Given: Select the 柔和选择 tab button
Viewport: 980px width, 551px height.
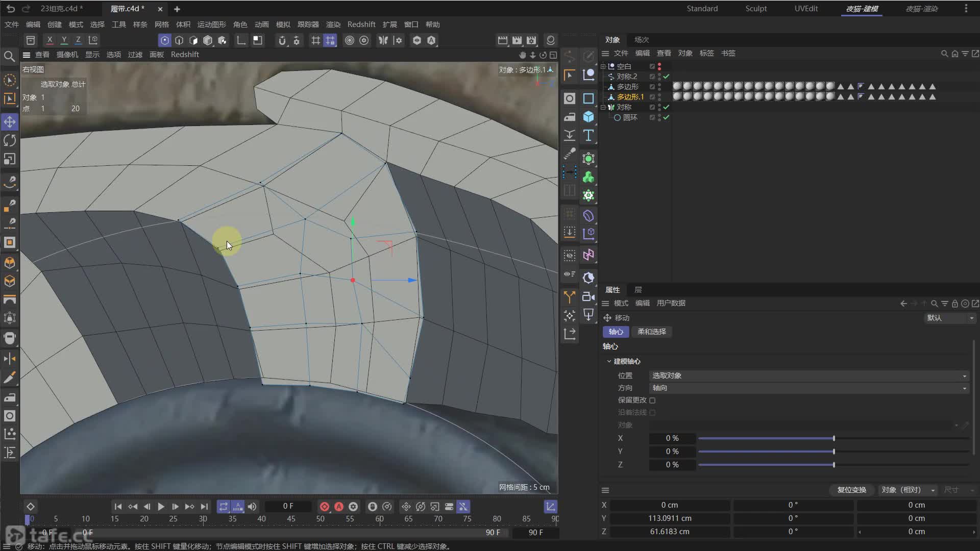Looking at the screenshot, I should pyautogui.click(x=652, y=332).
